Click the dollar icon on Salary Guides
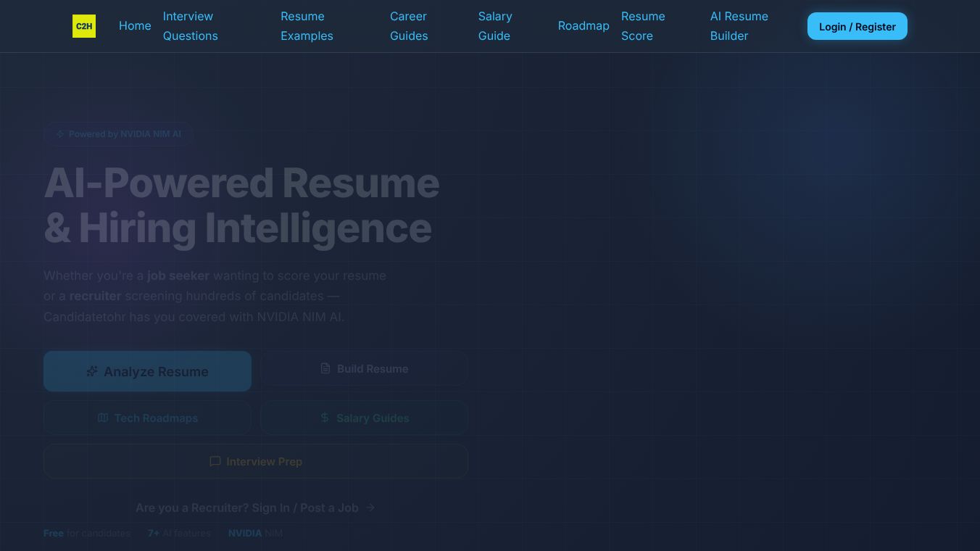Viewport: 980px width, 551px height. tap(325, 418)
